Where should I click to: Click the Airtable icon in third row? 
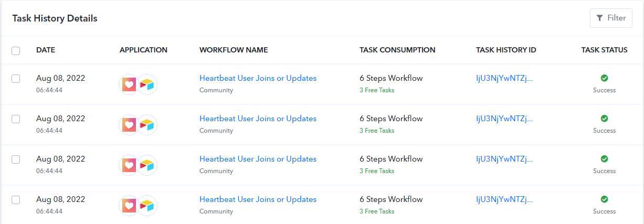(x=147, y=165)
